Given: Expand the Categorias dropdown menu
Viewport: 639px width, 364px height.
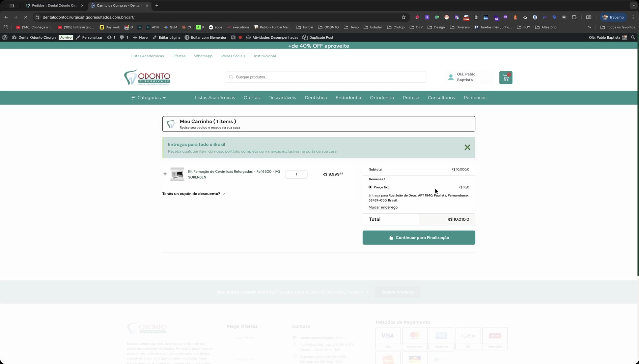Looking at the screenshot, I should 148,98.
